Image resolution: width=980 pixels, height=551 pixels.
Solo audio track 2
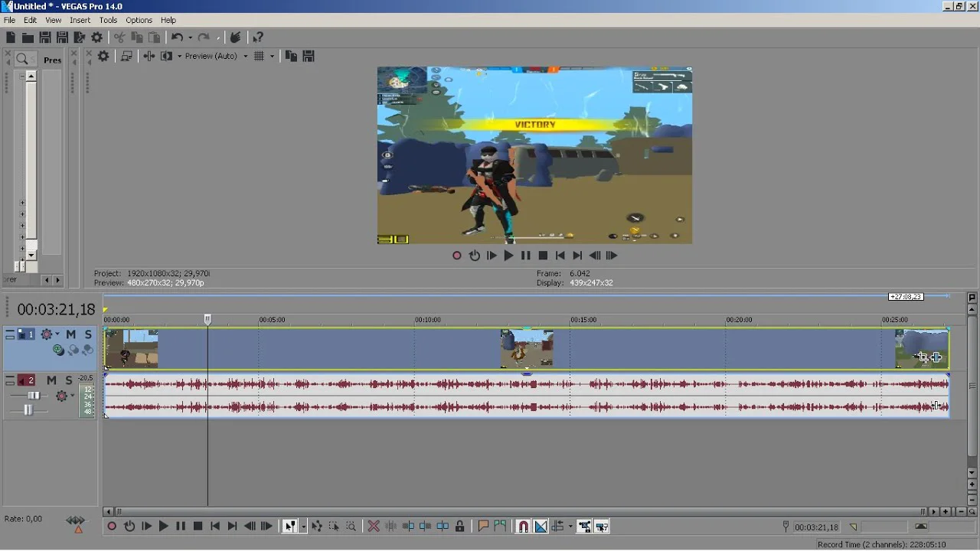pos(68,380)
